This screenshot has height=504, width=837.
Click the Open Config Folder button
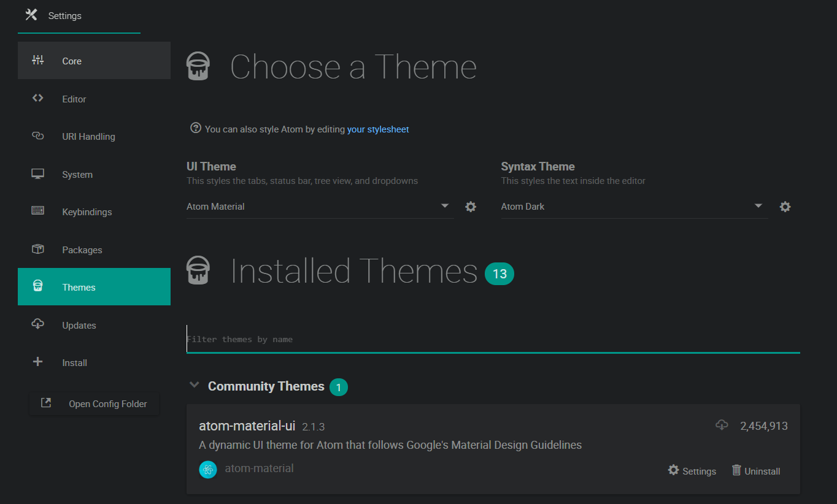[94, 403]
